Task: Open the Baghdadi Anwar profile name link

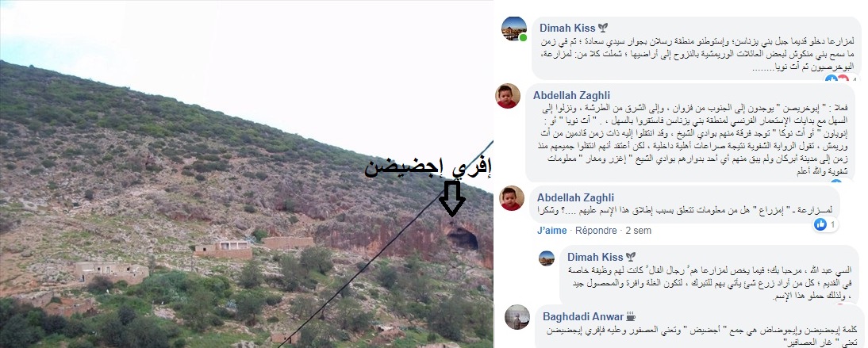Action: pyautogui.click(x=583, y=317)
